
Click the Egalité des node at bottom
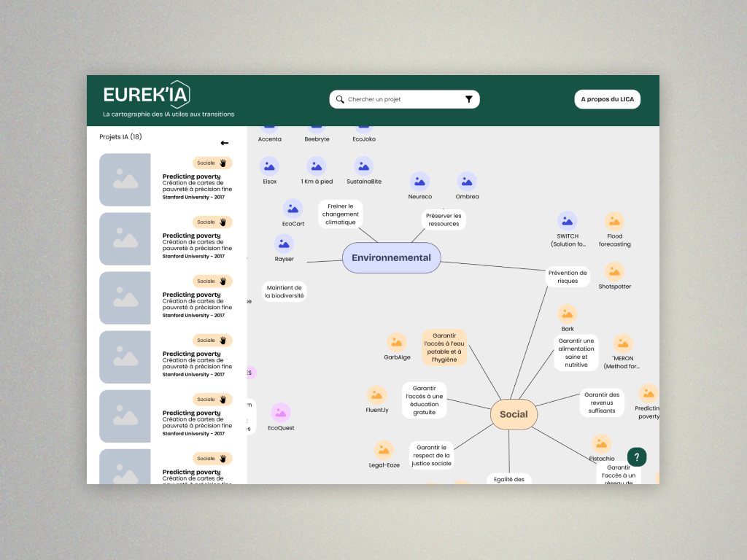509,479
